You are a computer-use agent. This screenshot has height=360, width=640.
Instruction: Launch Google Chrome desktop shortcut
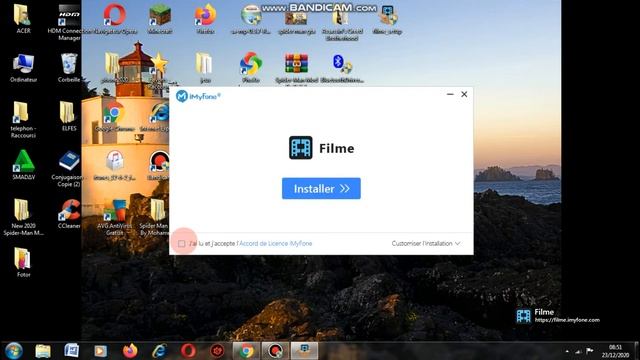tap(115, 116)
